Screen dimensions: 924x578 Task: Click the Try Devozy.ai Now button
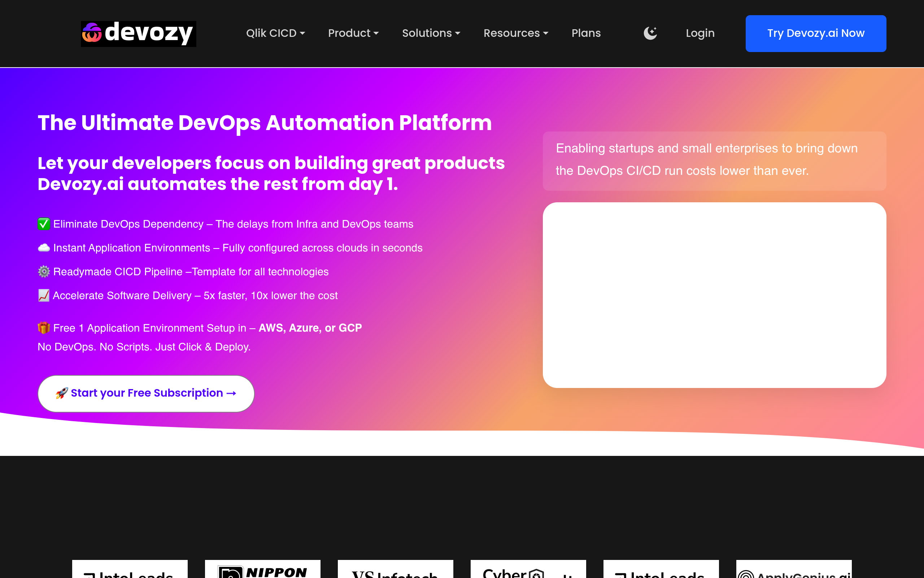pos(816,34)
